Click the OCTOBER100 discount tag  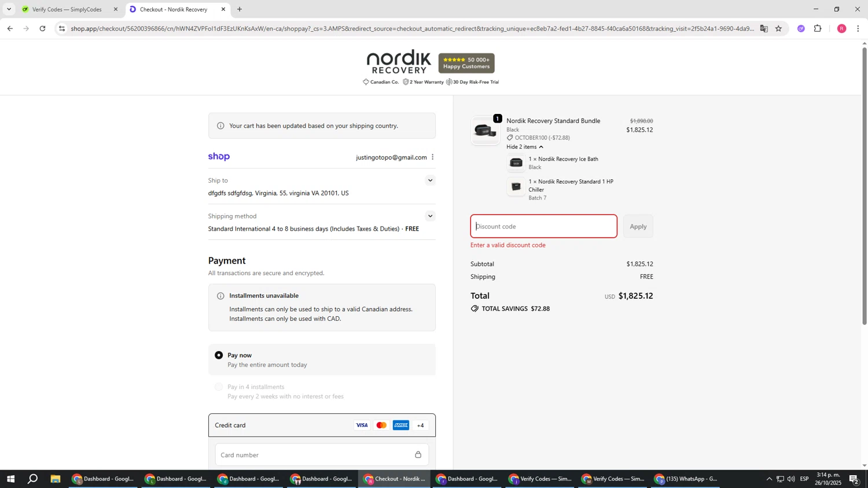538,138
